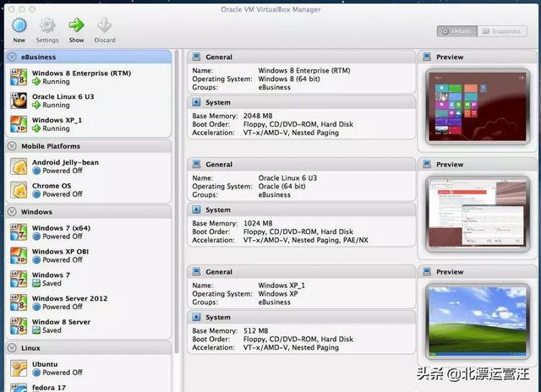Select Android Jelly-bean VM icon

coord(19,166)
